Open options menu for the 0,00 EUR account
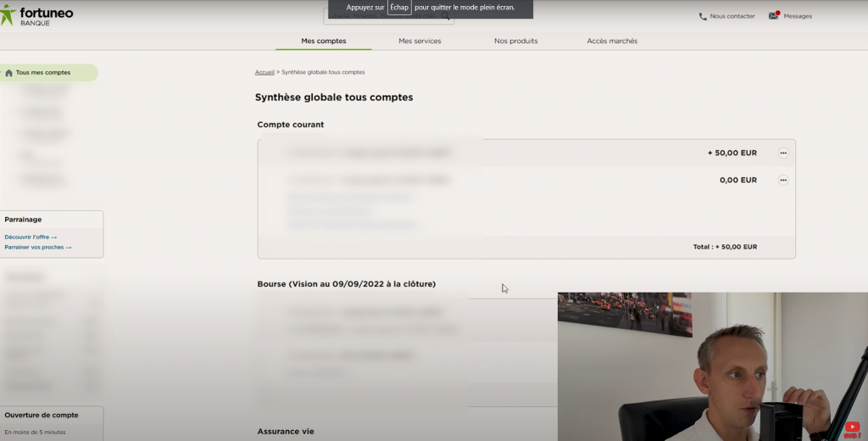Viewport: 868px width, 441px height. (x=782, y=181)
